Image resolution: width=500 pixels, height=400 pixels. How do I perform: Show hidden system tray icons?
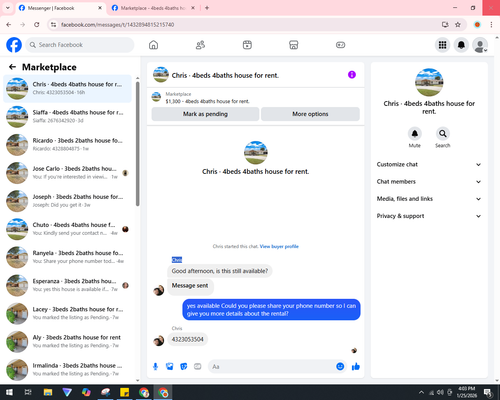click(x=421, y=392)
